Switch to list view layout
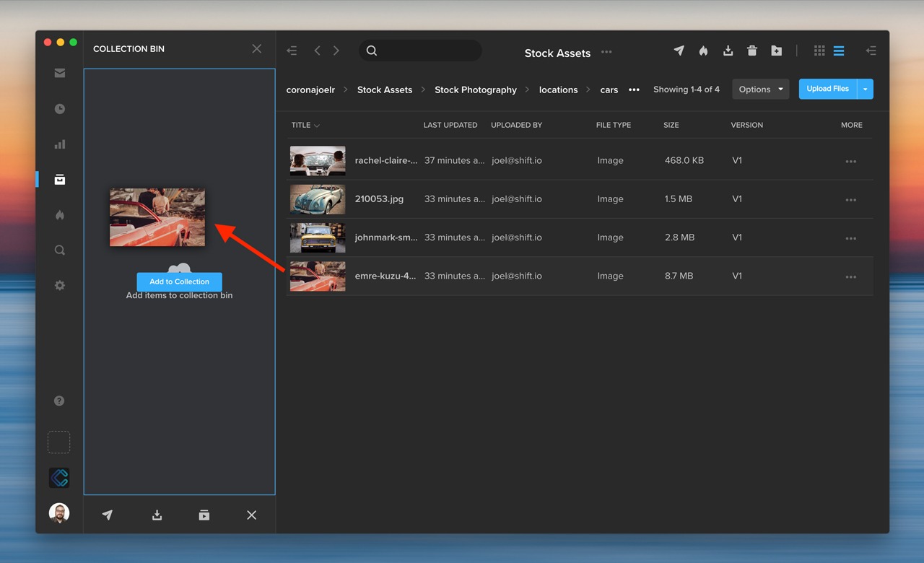Screen dimensions: 924x563 [838, 51]
